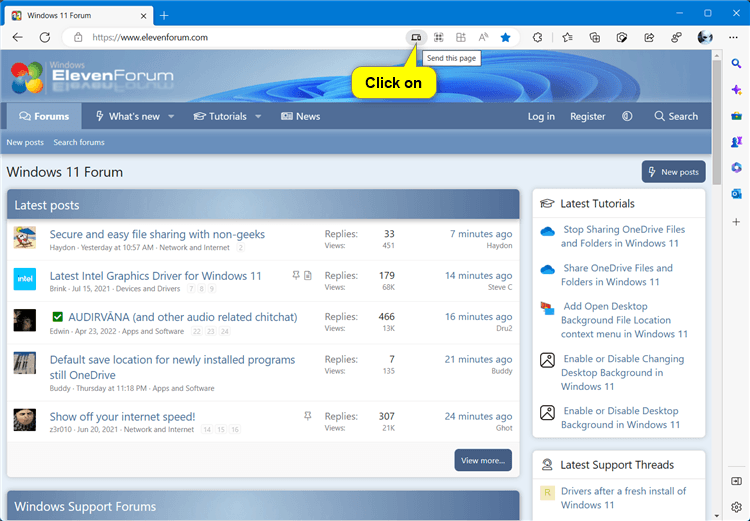Refresh the page
Screen dimensions: 750x521
[45, 37]
